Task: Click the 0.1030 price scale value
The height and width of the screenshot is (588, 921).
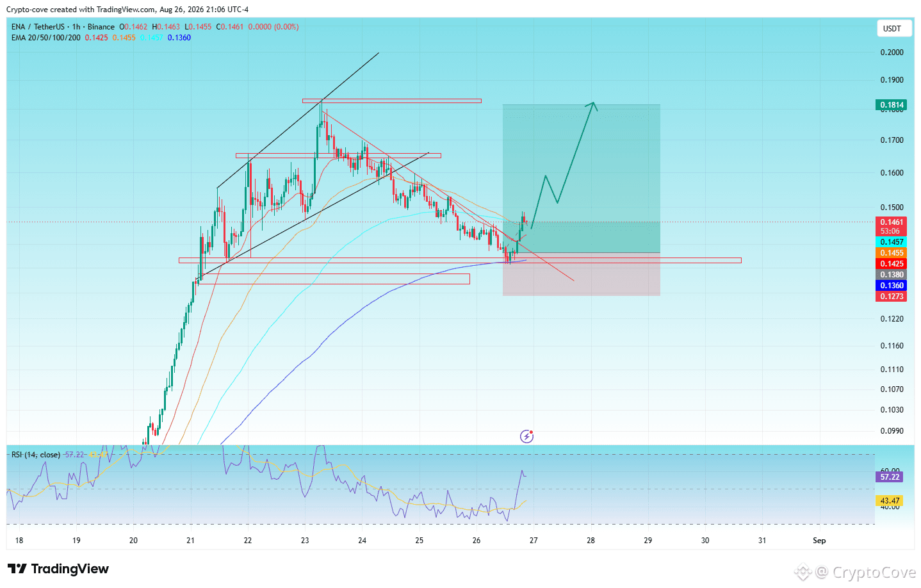Action: [x=892, y=410]
